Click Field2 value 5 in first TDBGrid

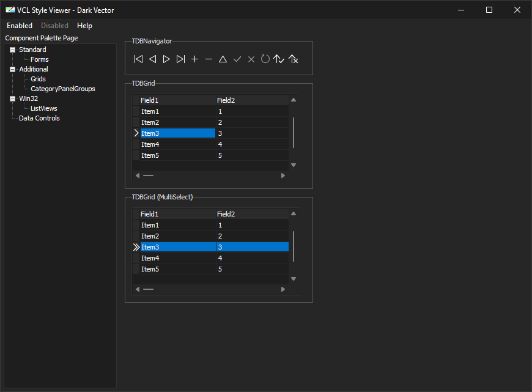click(x=253, y=155)
